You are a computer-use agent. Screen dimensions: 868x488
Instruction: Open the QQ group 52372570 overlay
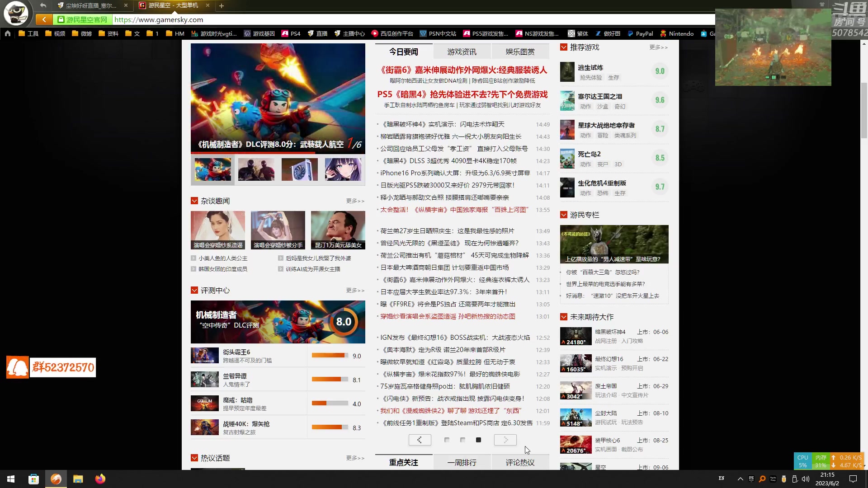pos(51,367)
